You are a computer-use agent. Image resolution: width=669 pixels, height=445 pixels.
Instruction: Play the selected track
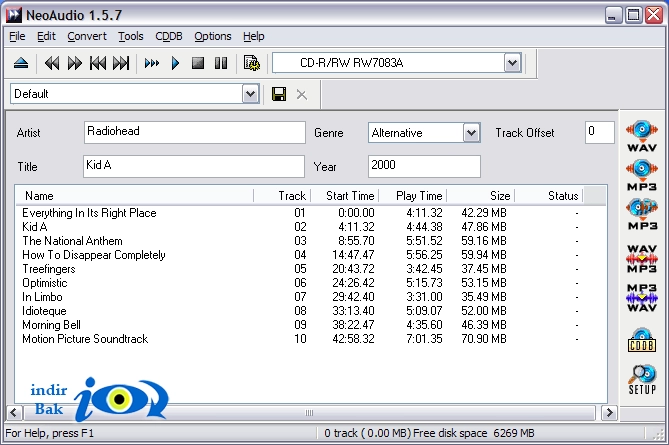[175, 64]
